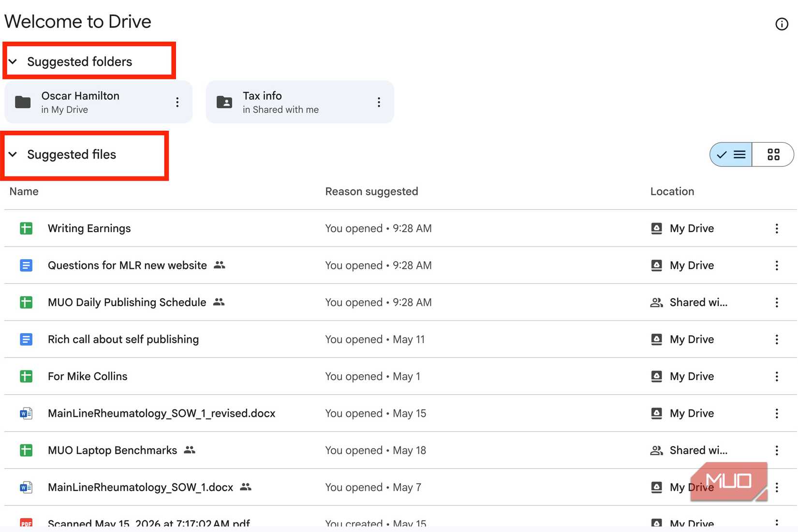Click the Docs icon for Rich call about self publishing

[x=26, y=340]
